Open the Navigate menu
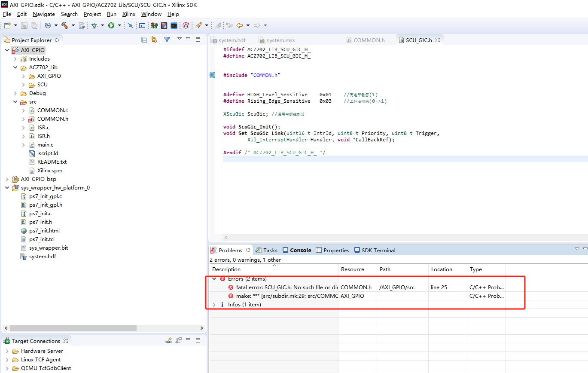This screenshot has height=373, width=588. (x=44, y=14)
